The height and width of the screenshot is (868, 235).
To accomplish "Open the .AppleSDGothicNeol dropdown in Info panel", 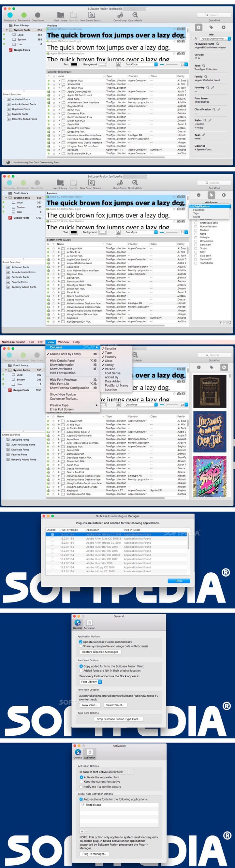I will 215,39.
